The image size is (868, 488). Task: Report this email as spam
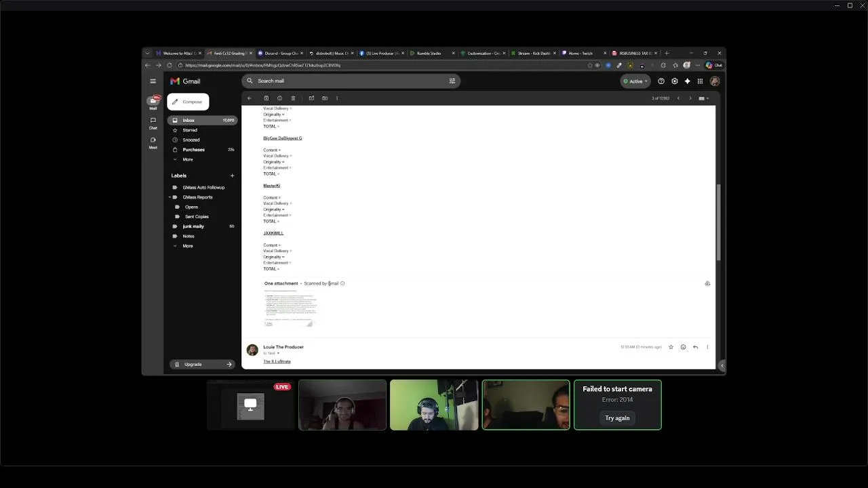[279, 98]
